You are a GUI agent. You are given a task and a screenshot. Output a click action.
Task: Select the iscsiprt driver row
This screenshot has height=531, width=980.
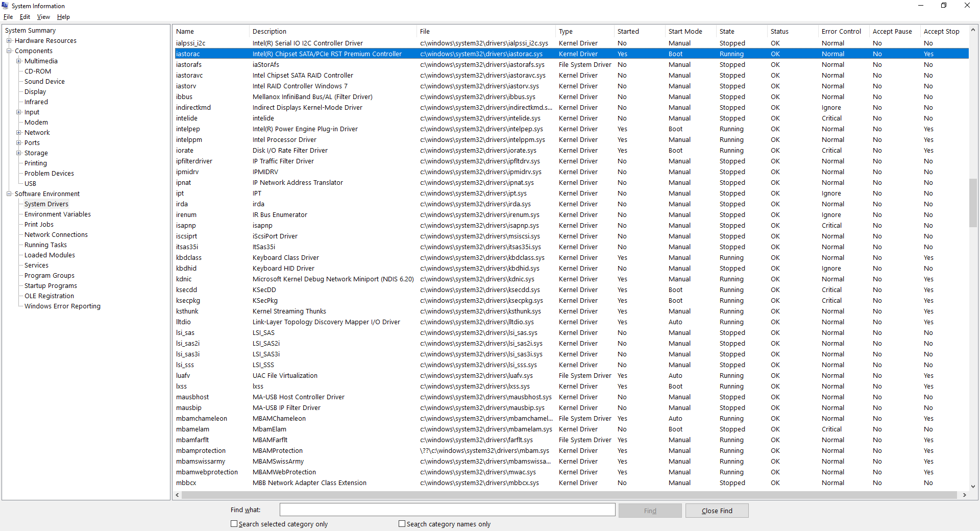572,236
